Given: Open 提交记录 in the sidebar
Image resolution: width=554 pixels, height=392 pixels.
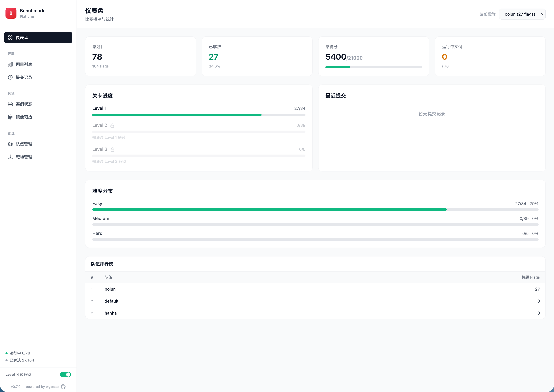Looking at the screenshot, I should pyautogui.click(x=38, y=77).
